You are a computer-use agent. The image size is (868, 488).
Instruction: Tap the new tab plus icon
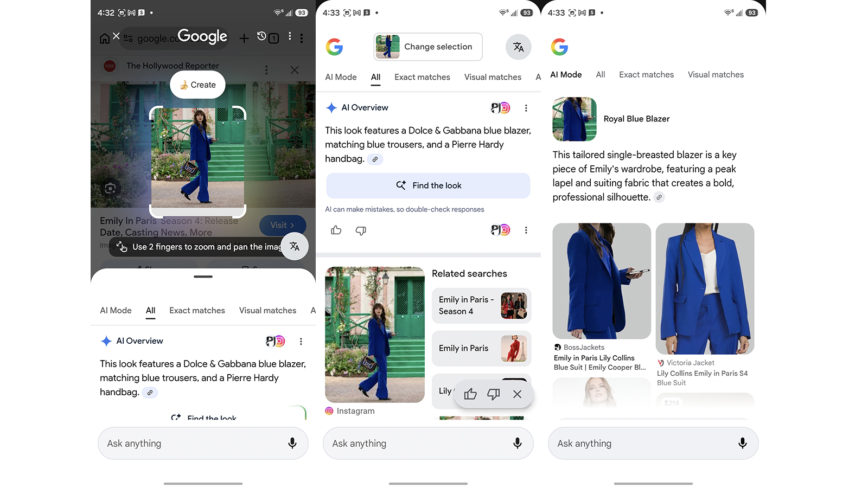click(244, 38)
